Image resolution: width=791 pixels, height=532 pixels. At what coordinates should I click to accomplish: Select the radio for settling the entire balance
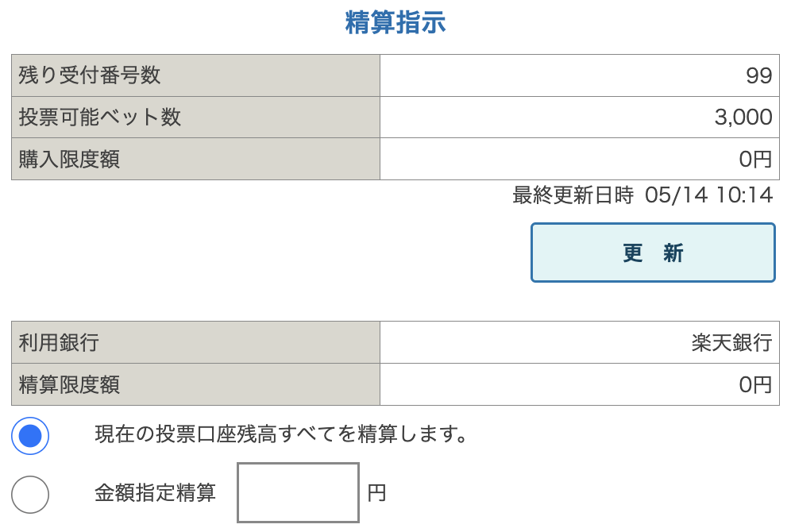point(30,435)
